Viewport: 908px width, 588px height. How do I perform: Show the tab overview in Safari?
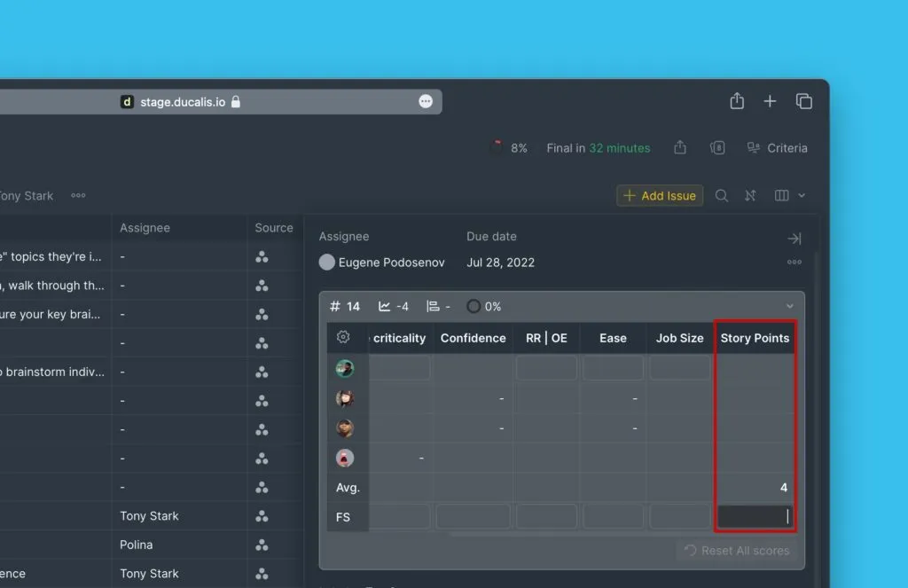(804, 101)
